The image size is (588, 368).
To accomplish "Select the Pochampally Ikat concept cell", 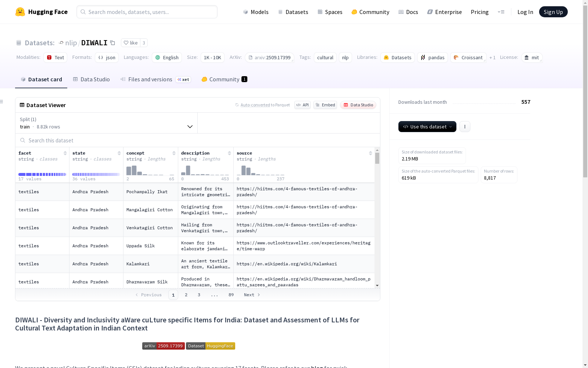I will pyautogui.click(x=151, y=192).
